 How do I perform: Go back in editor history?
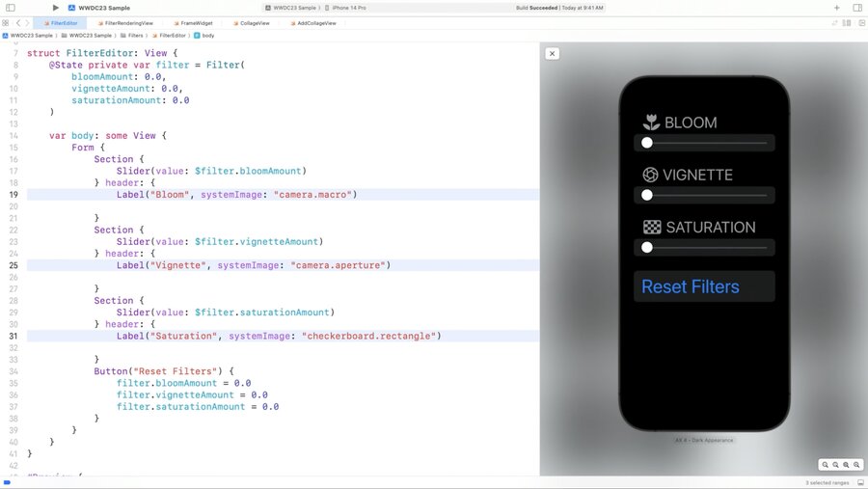pyautogui.click(x=17, y=23)
